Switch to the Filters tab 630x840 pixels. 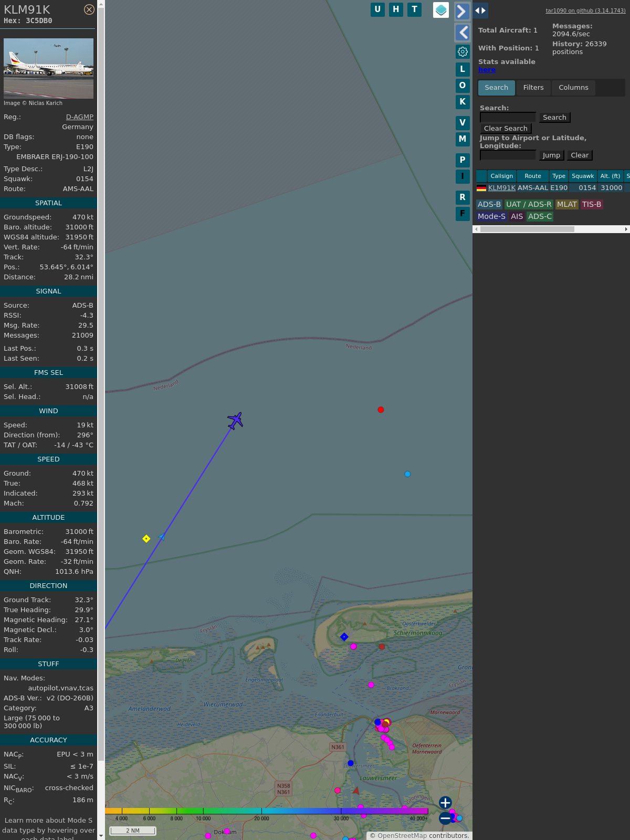[x=533, y=88]
